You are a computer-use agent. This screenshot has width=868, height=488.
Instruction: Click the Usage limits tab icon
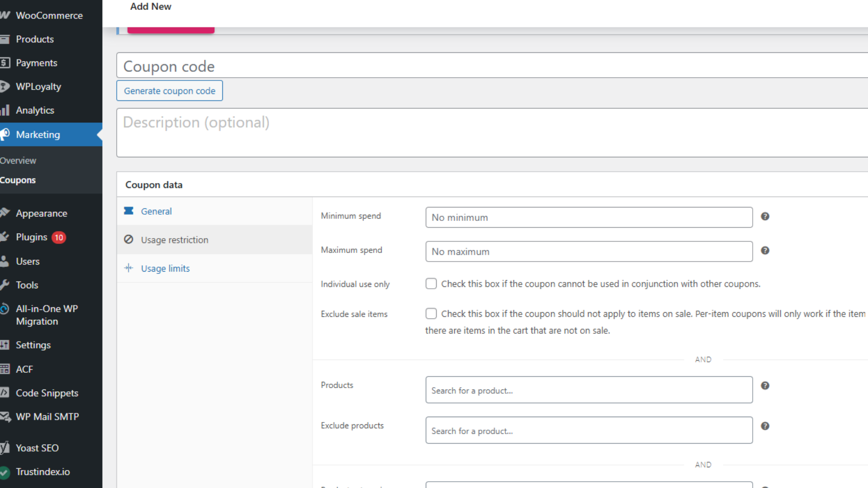click(x=128, y=268)
